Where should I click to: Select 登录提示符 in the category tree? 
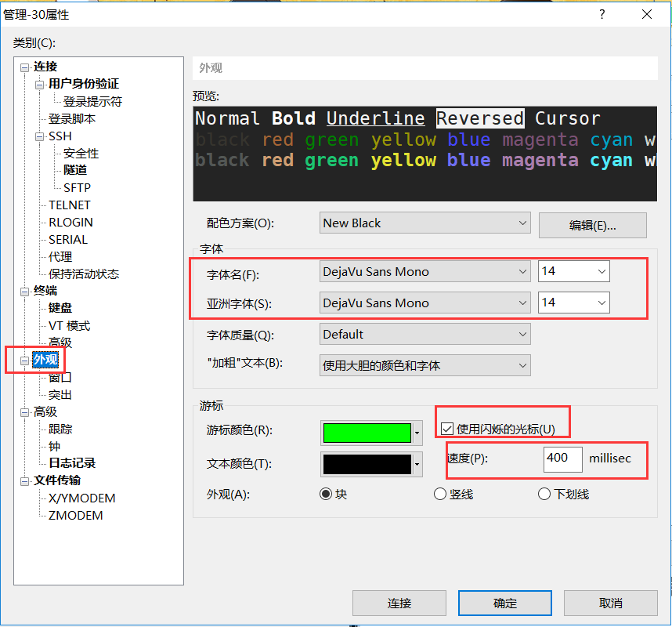[x=92, y=102]
